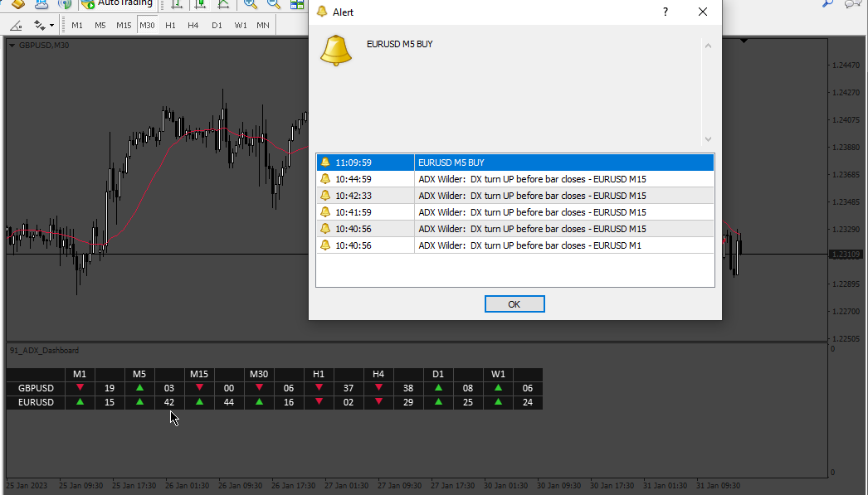
Task: Toggle the AutoTrading button
Action: coord(117,4)
